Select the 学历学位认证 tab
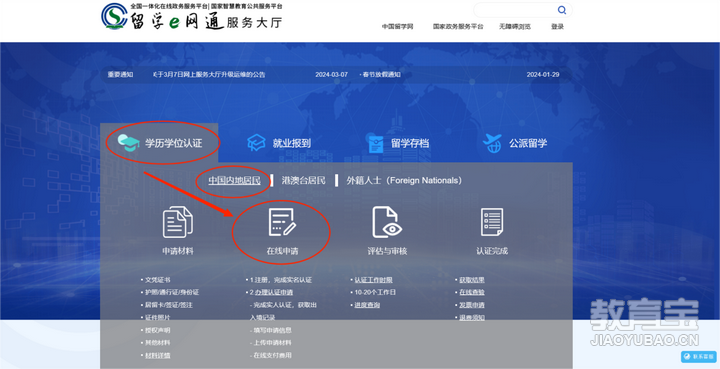The width and height of the screenshot is (720, 369). pos(159,143)
